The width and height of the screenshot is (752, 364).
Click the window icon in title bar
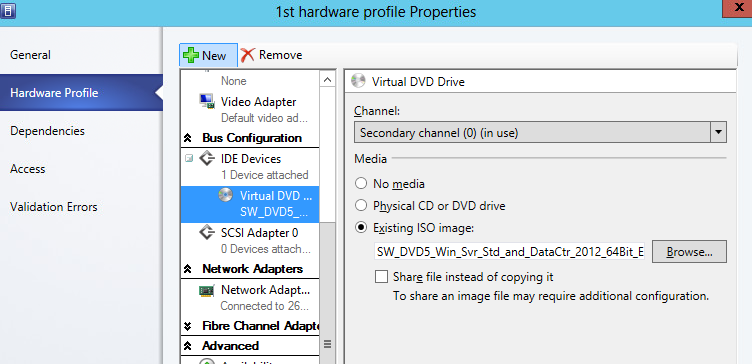point(8,11)
